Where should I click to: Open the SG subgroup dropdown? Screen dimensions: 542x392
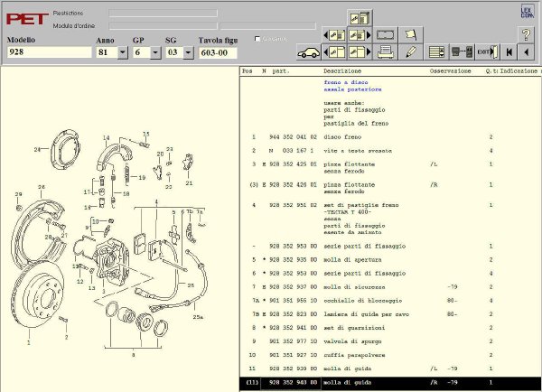coord(188,52)
